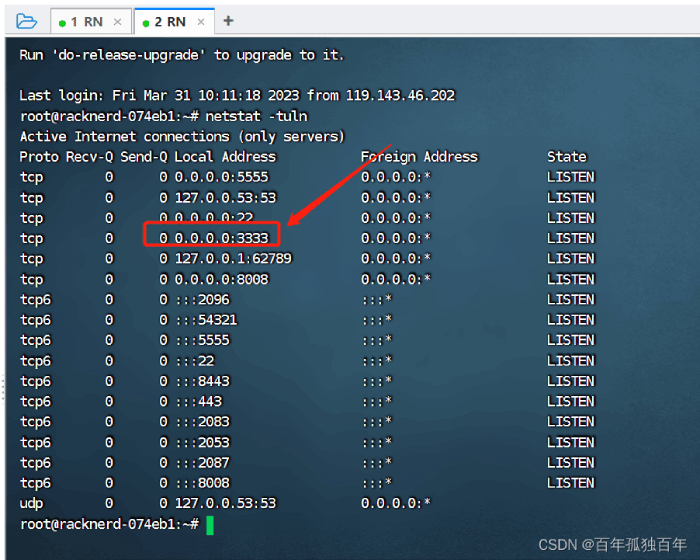700x560 pixels.
Task: Click tcp6 address :::2096
Action: coord(202,299)
